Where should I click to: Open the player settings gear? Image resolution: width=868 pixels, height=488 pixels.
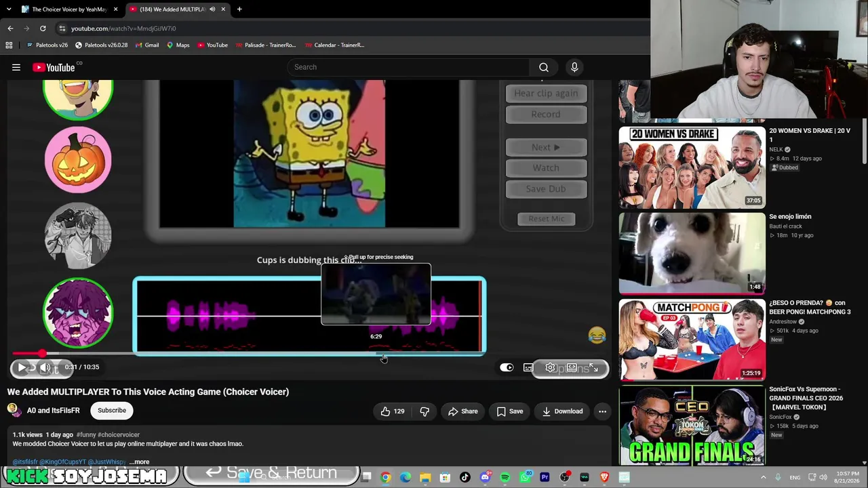(x=550, y=367)
